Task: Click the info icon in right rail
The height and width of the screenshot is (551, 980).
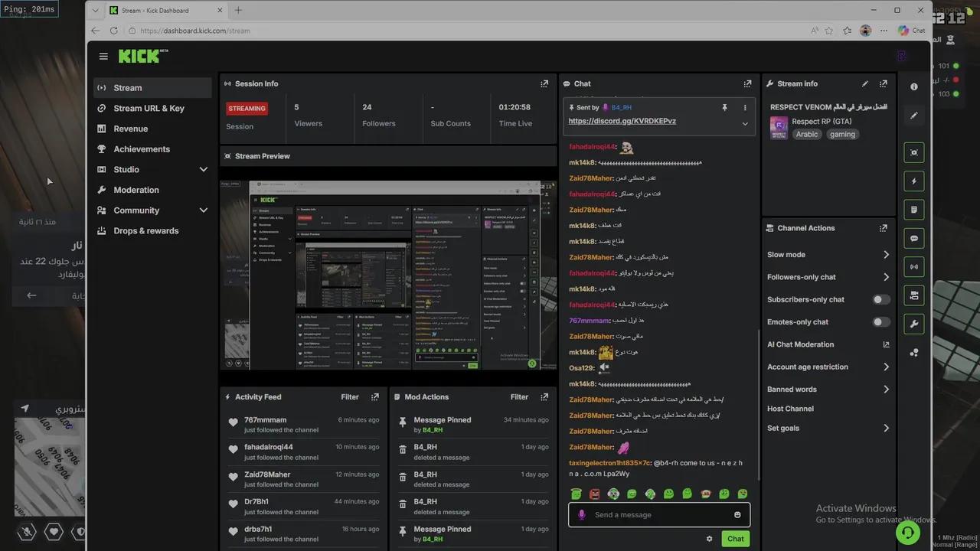Action: [914, 87]
